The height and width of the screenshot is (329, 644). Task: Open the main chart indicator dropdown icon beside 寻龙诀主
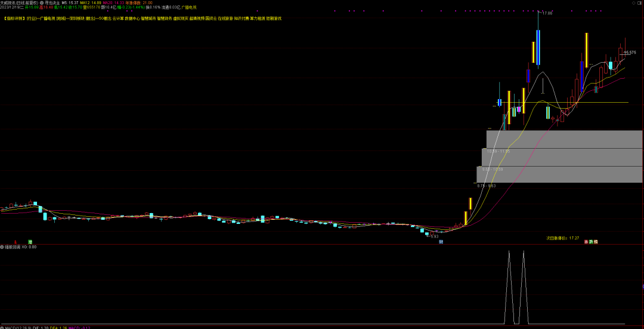(x=42, y=2)
